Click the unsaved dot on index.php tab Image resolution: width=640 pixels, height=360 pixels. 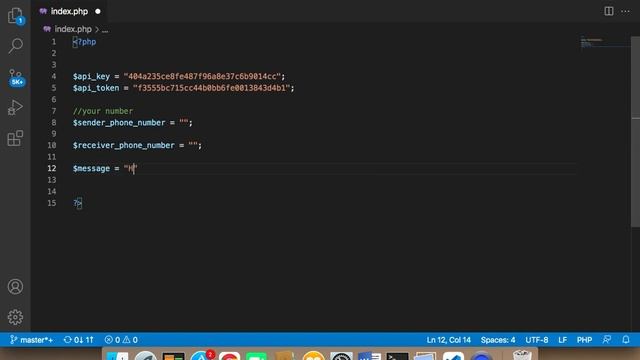point(98,11)
